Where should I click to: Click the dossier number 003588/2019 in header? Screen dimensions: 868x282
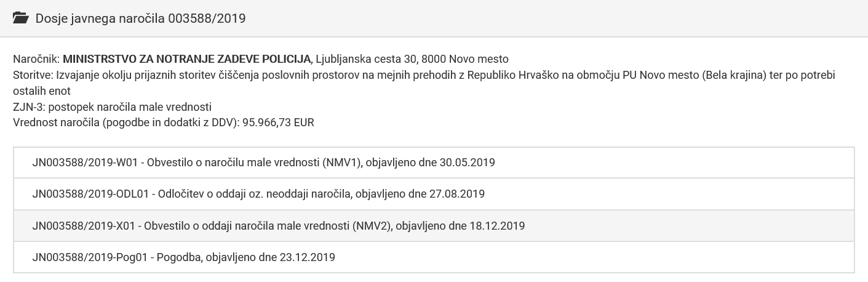click(x=207, y=18)
